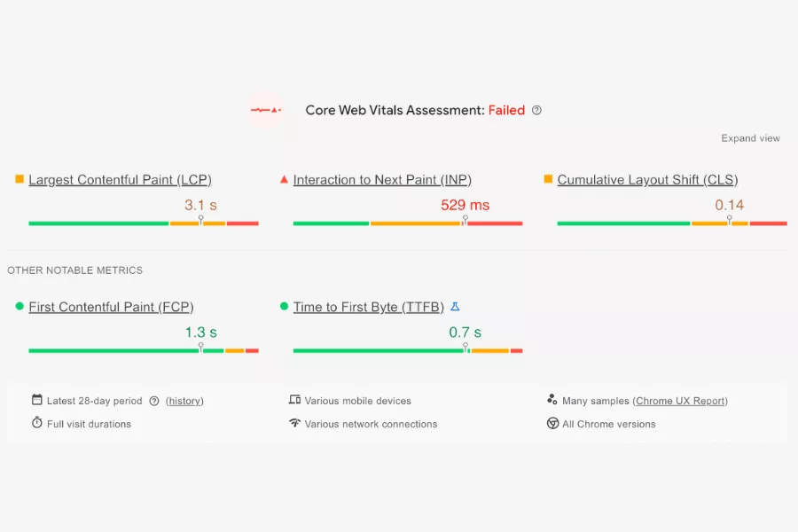798x532 pixels.
Task: Click the orange square indicator for CLS
Action: click(x=546, y=179)
